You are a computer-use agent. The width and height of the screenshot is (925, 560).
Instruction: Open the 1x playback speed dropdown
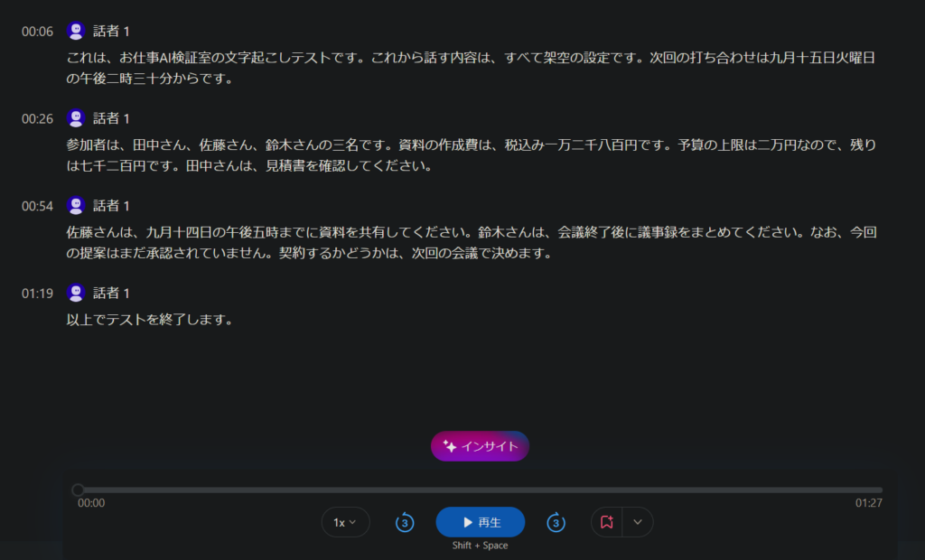pyautogui.click(x=345, y=522)
